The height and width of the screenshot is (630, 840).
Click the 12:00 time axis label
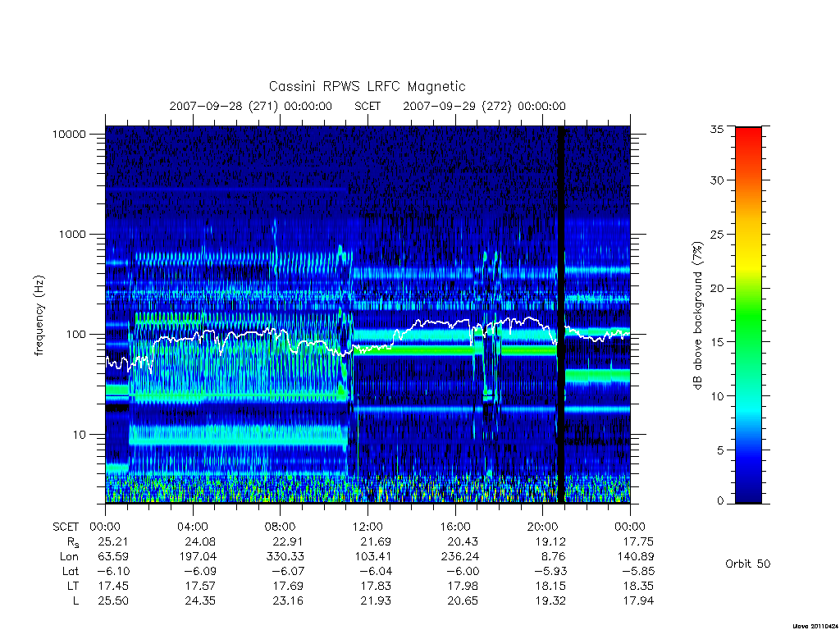pos(367,527)
